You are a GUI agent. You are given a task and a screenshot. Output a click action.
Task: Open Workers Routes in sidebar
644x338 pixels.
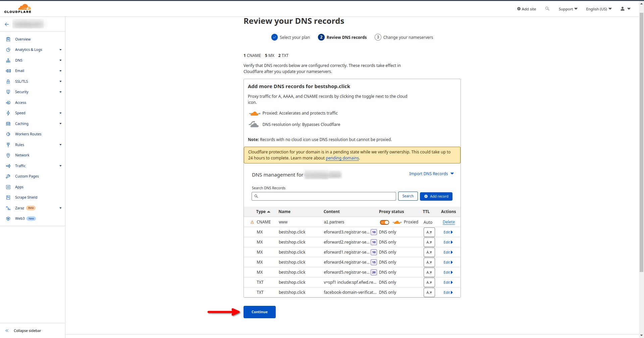pos(28,134)
